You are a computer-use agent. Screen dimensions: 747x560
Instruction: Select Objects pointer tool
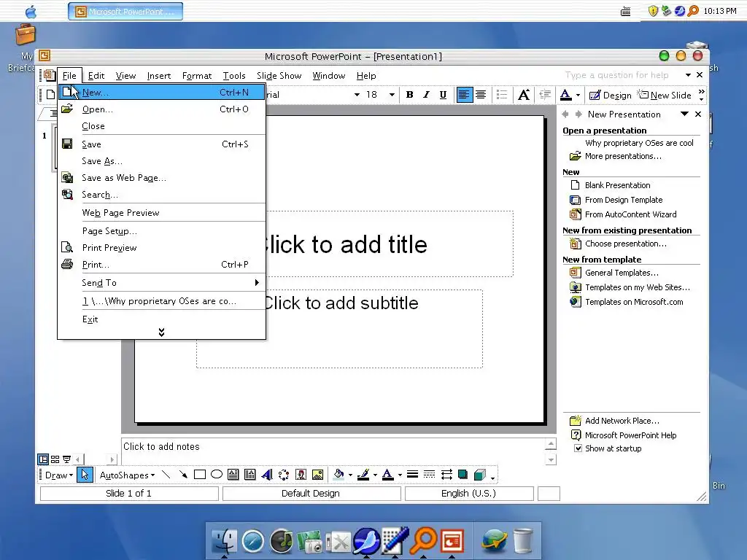pos(85,475)
